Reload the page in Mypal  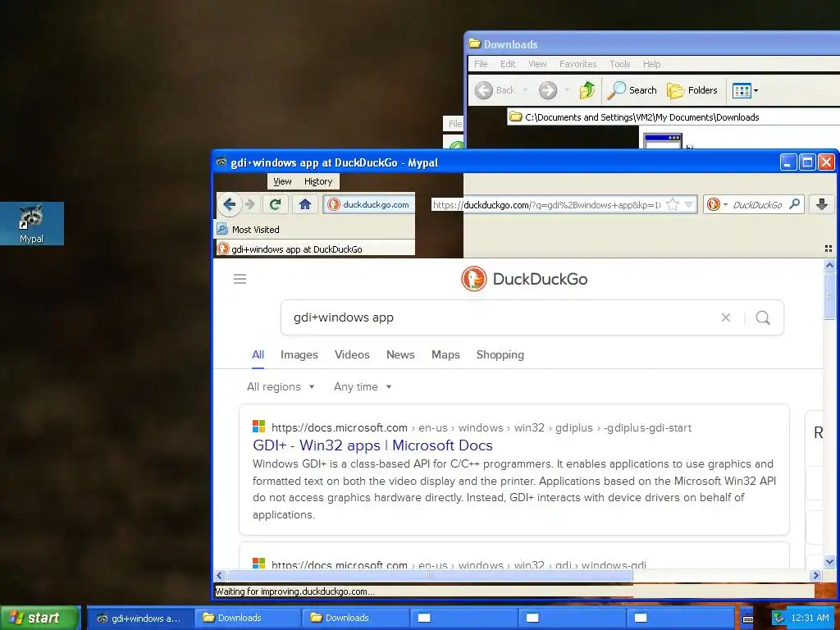(x=275, y=204)
